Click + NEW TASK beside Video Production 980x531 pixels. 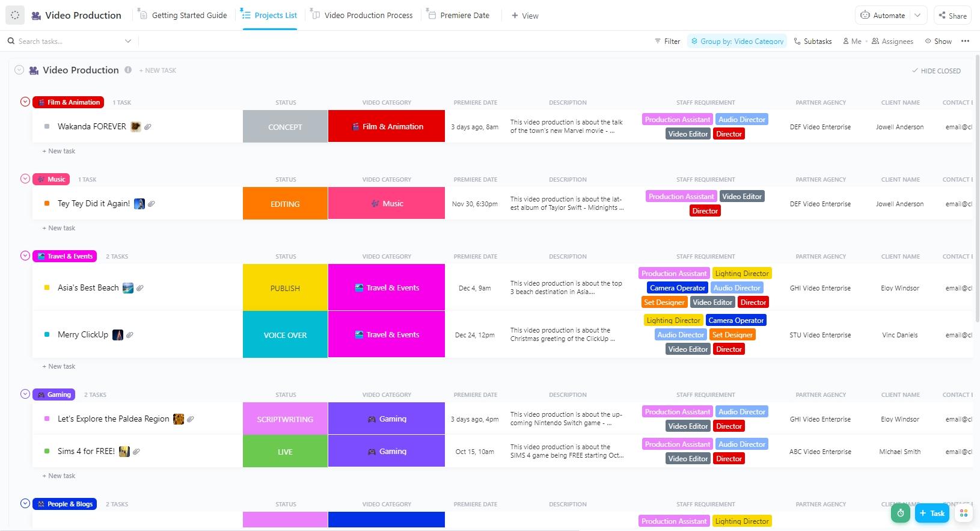click(x=158, y=70)
